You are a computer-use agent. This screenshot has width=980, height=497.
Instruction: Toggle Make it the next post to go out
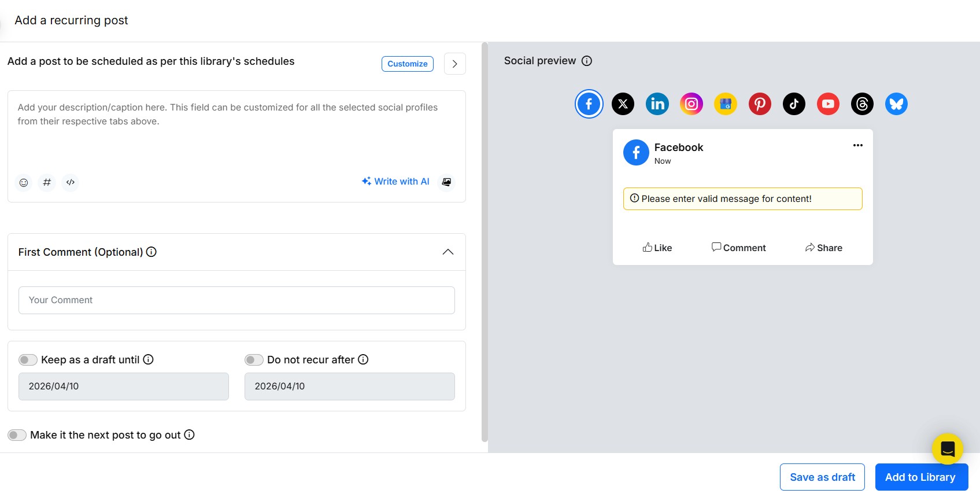coord(17,435)
